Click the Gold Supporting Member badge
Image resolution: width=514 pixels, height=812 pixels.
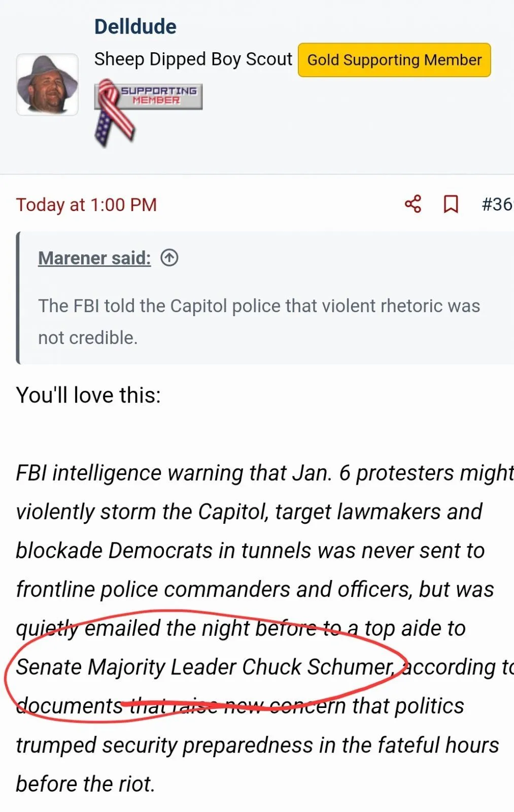pos(394,60)
